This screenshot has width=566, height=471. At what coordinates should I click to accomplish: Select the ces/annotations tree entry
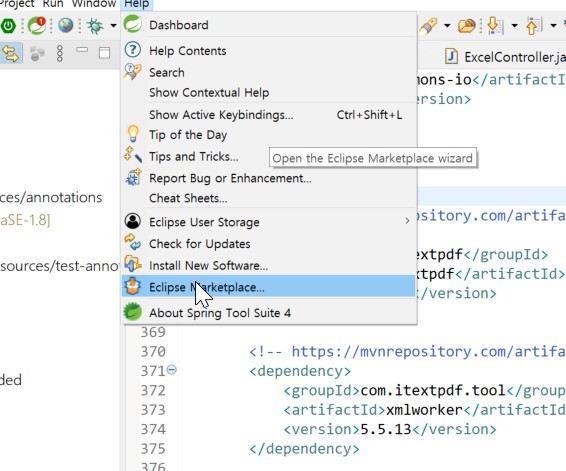[51, 198]
